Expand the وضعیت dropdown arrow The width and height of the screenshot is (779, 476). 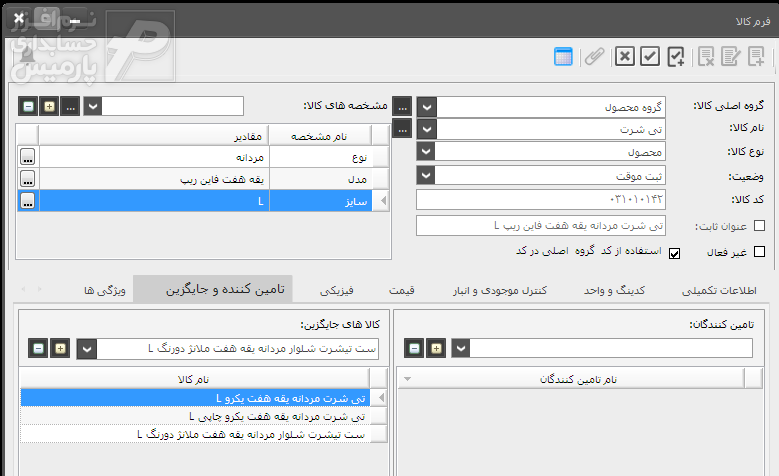[426, 175]
